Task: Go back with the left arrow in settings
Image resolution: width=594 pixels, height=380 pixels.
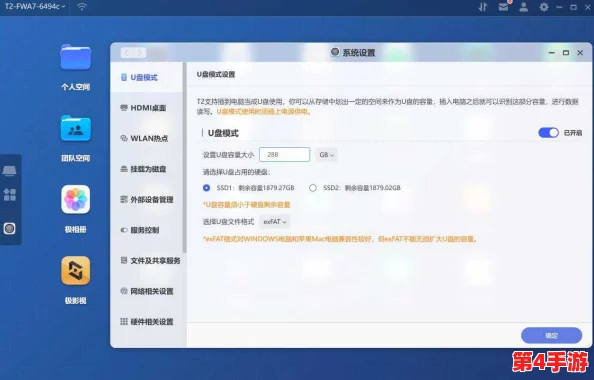Action: [127, 53]
